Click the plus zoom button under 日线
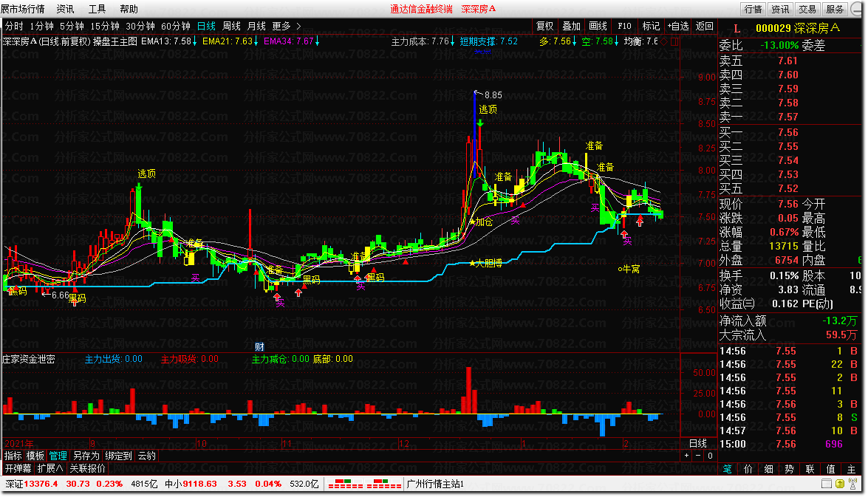The width and height of the screenshot is (868, 497). pyautogui.click(x=686, y=456)
